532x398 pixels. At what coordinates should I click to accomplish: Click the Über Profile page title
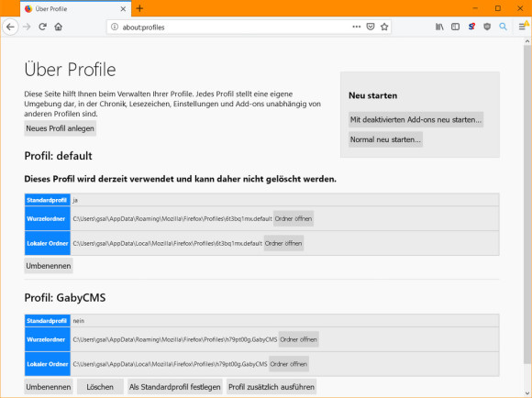(x=70, y=69)
